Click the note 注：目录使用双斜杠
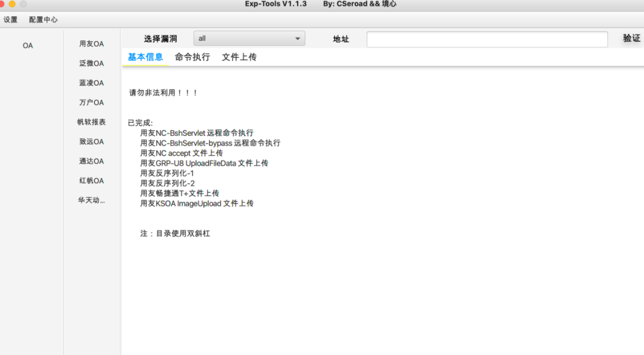 pos(175,233)
